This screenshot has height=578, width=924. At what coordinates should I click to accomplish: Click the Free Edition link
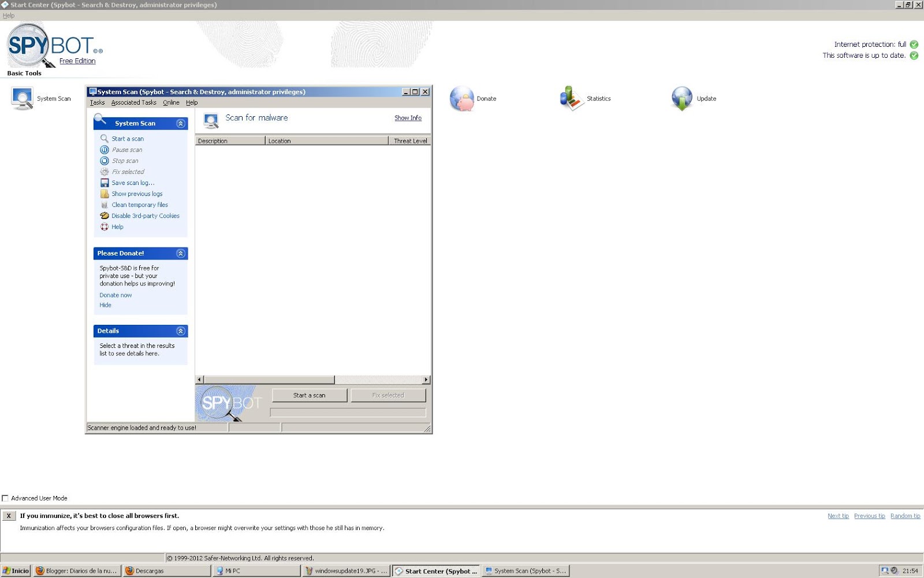pos(77,61)
